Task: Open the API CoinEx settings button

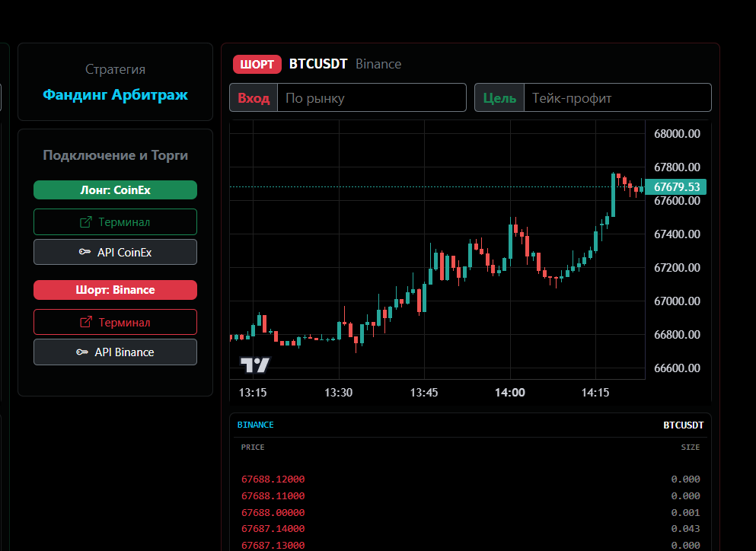Action: point(115,252)
